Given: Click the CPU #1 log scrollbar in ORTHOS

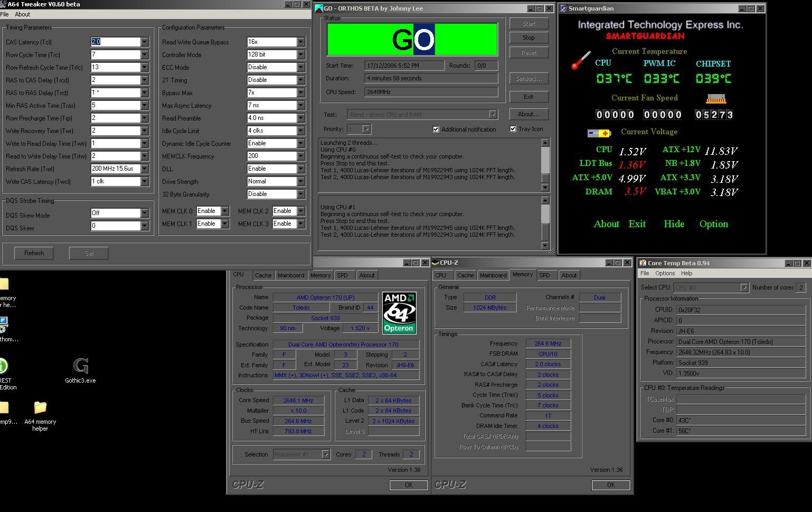Looking at the screenshot, I should coord(545,222).
